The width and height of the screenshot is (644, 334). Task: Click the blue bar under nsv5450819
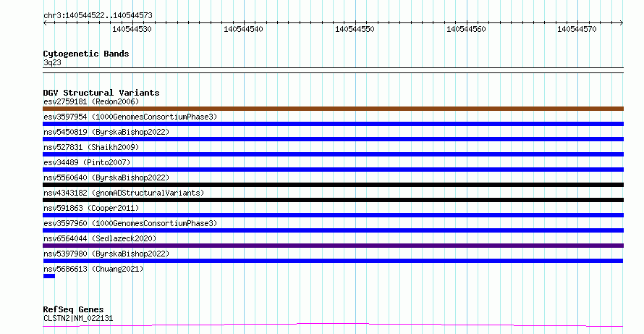[x=333, y=139]
